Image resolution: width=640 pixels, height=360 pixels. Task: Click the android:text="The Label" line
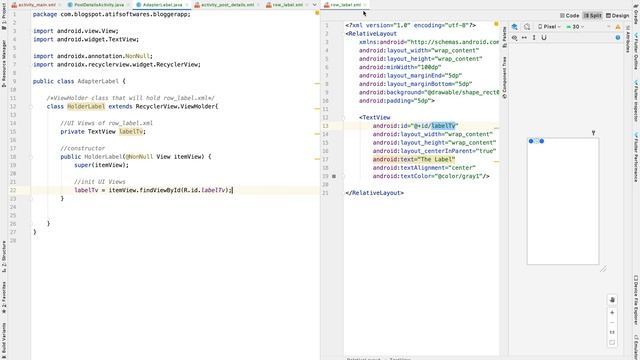pyautogui.click(x=414, y=159)
